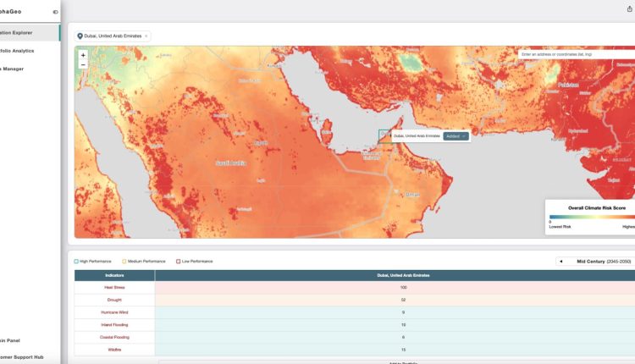Open Location Explorer in the sidebar
Viewport: 635px width, 364px height.
pos(28,32)
